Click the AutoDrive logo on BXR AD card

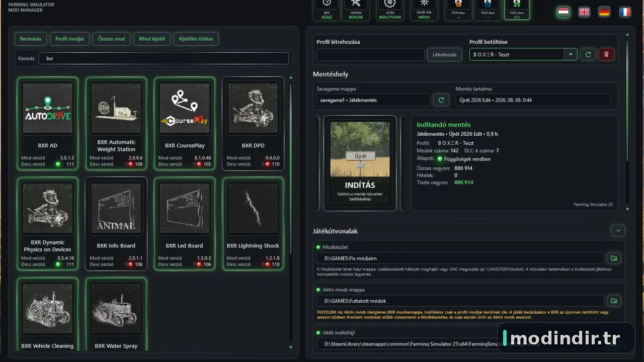pos(48,109)
